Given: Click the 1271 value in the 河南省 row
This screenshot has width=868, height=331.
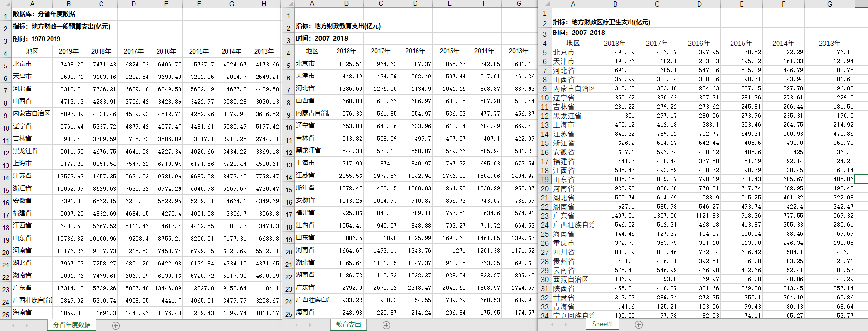Looking at the screenshot, I should (450, 250).
